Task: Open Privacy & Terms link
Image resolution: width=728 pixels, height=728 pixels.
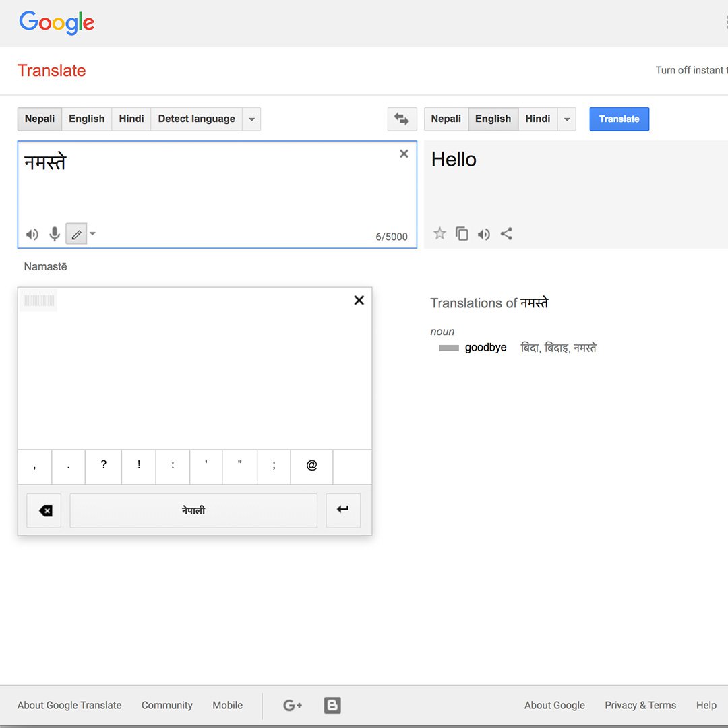Action: coord(640,705)
